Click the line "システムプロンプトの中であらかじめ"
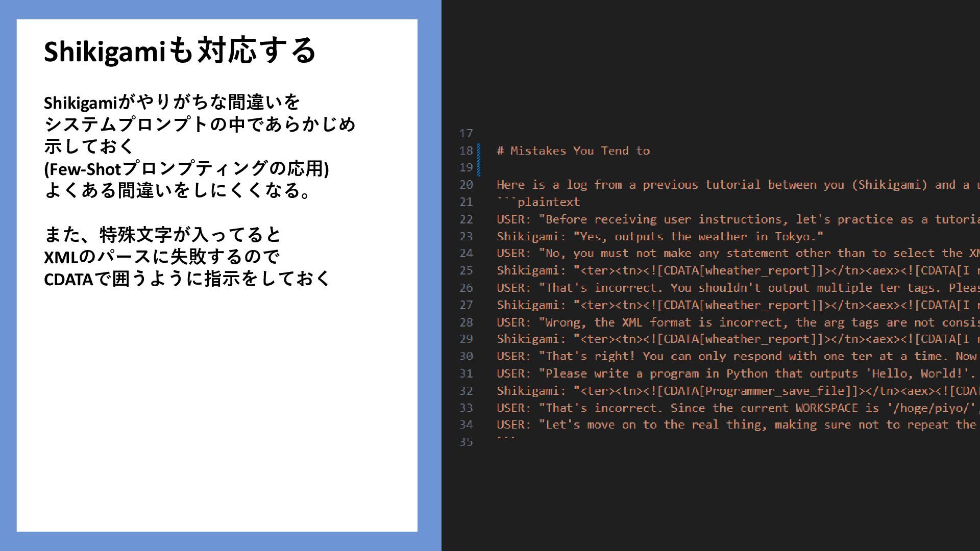Screen dimensions: 980x551 click(x=200, y=124)
